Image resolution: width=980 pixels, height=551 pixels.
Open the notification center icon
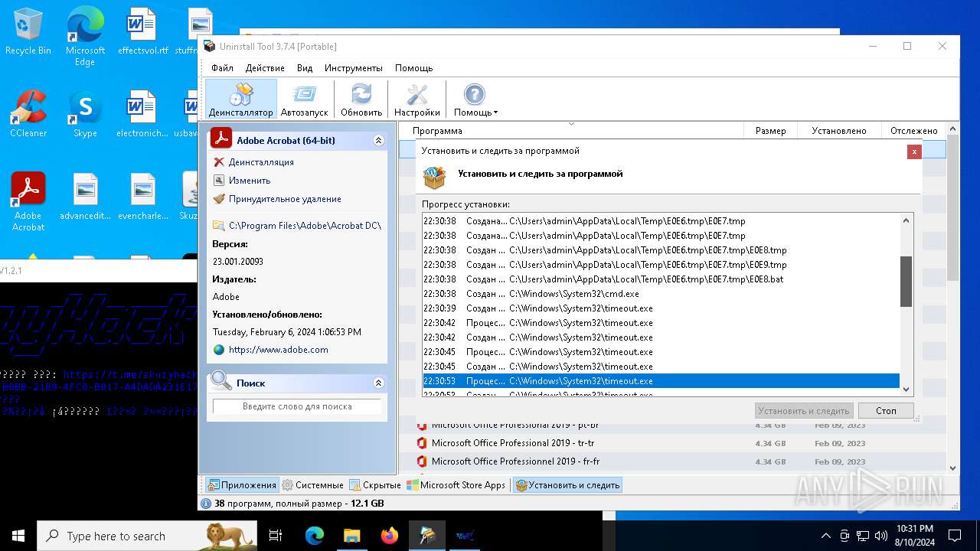pyautogui.click(x=955, y=536)
